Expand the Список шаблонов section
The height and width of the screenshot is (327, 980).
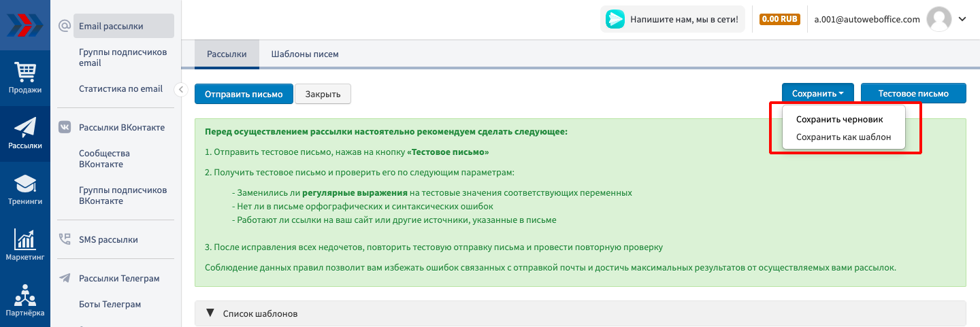click(x=252, y=313)
